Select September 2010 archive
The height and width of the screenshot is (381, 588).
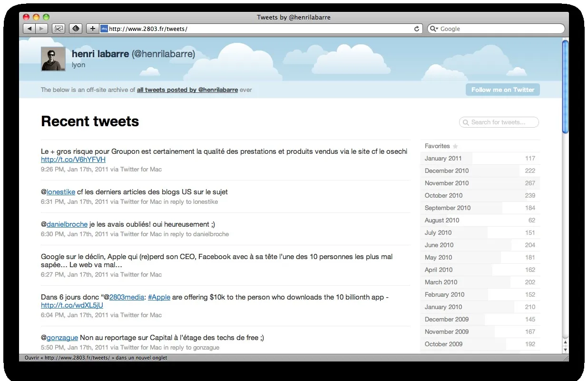(480, 208)
